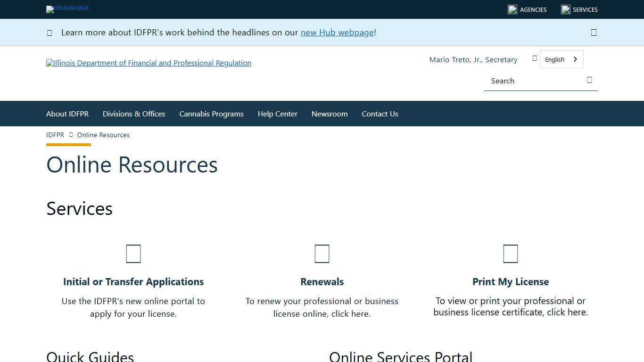Click the Initial or Transfer Applications icon
The height and width of the screenshot is (362, 644).
point(133,253)
